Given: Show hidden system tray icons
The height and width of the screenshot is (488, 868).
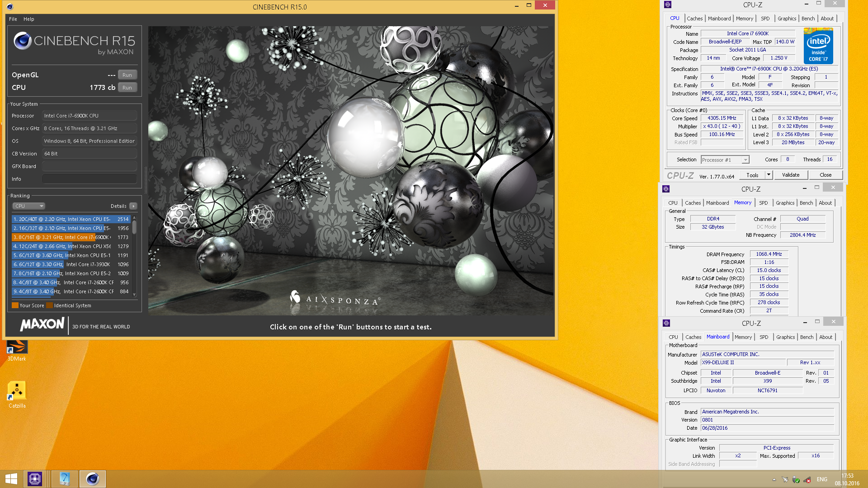Looking at the screenshot, I should click(774, 480).
